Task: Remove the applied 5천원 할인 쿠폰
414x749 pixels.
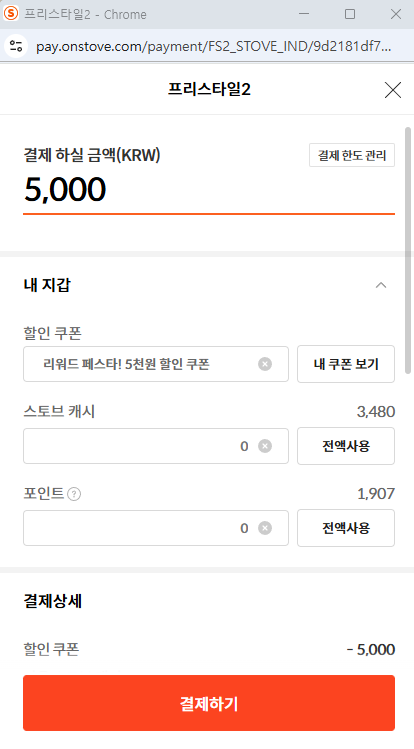Action: [265, 364]
